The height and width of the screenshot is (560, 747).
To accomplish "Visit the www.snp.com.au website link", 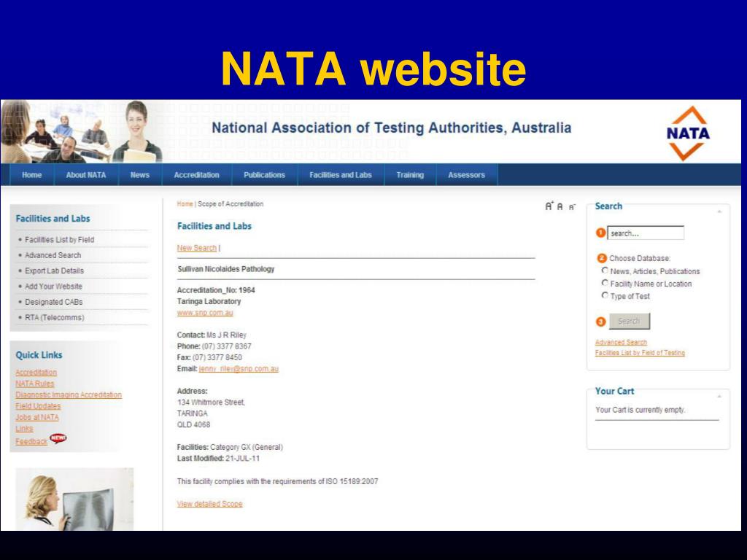I will (x=205, y=312).
